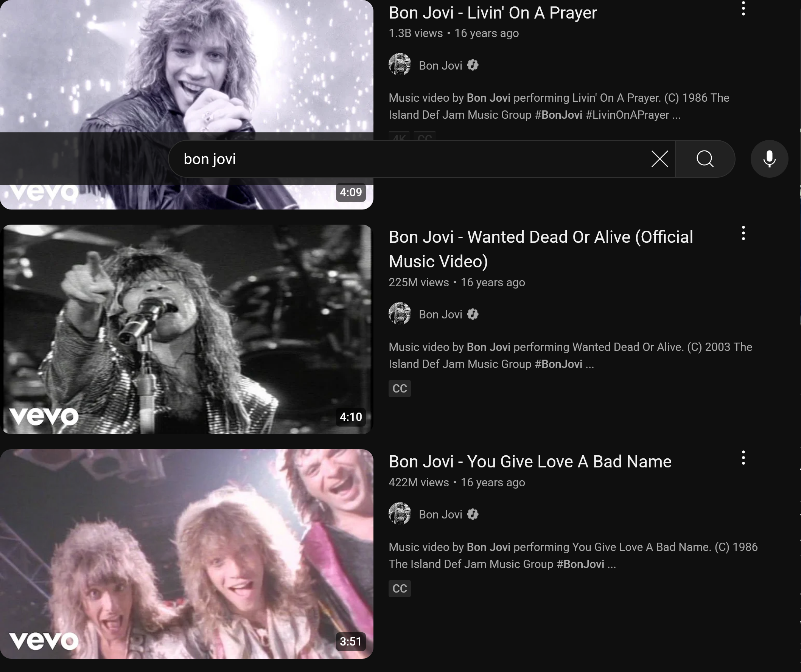Screen dimensions: 801x672
Task: Start voice search with the microphone icon
Action: click(769, 159)
